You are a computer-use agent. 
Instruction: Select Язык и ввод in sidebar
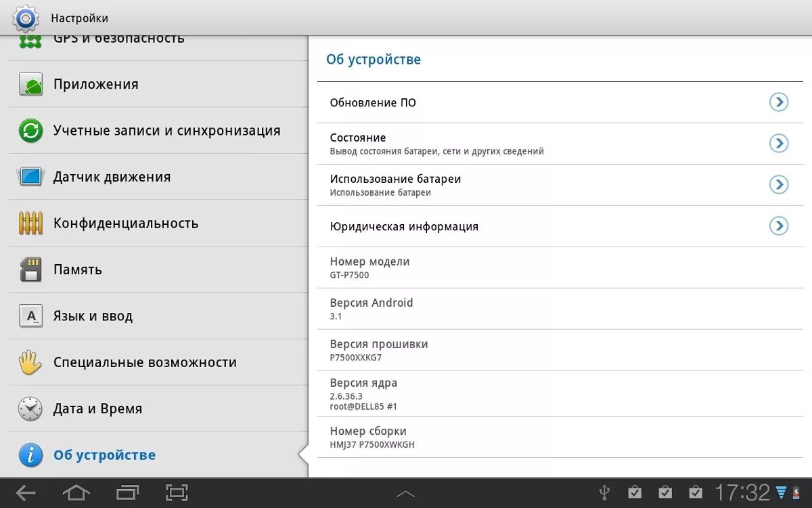(158, 316)
